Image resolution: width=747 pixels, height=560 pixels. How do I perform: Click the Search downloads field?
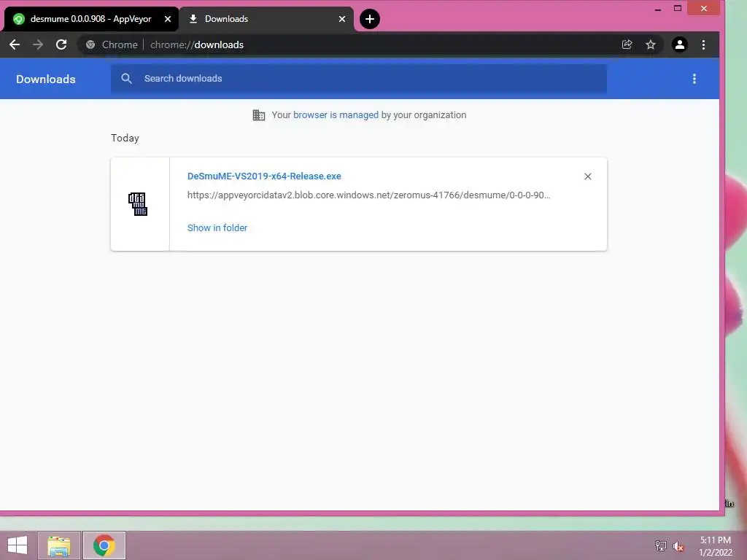point(359,79)
